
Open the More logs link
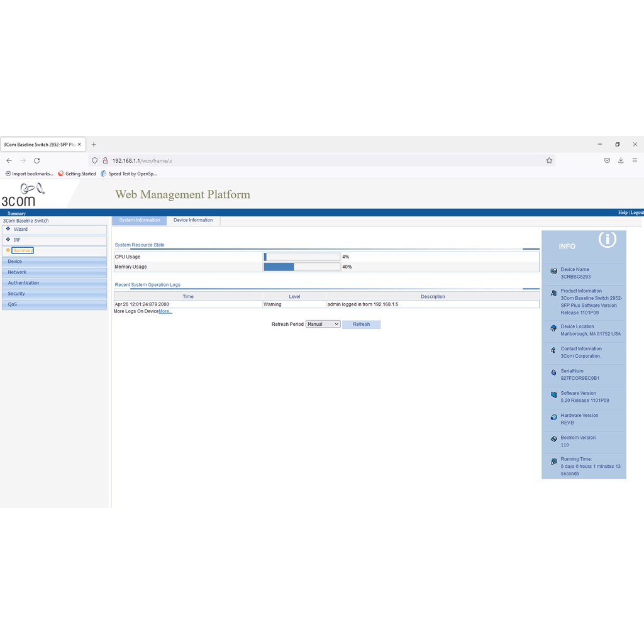coord(165,311)
